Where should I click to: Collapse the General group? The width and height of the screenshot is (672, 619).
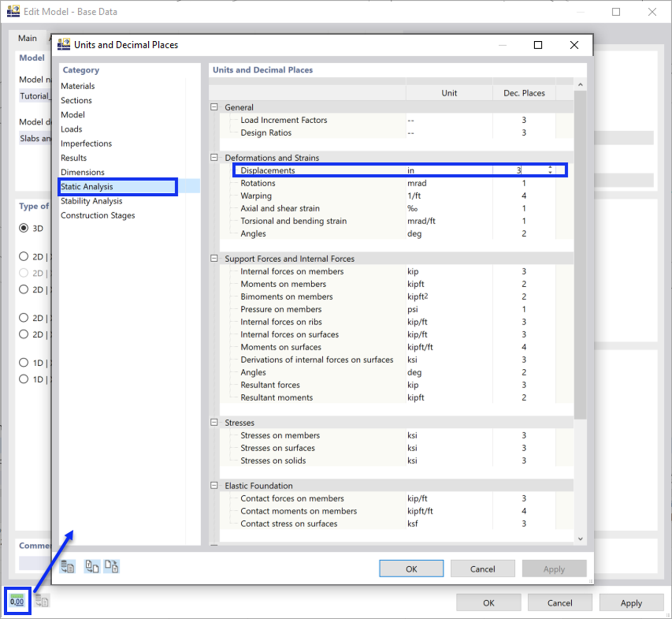(x=214, y=107)
